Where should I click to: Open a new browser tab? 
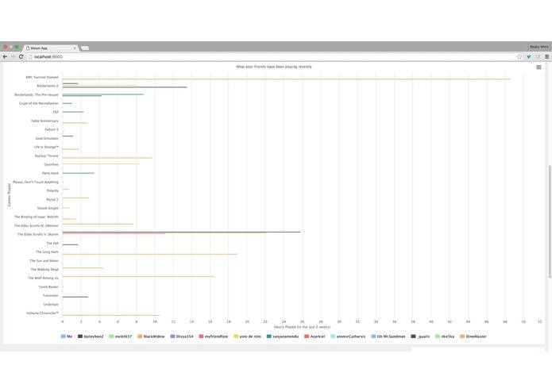[85, 48]
